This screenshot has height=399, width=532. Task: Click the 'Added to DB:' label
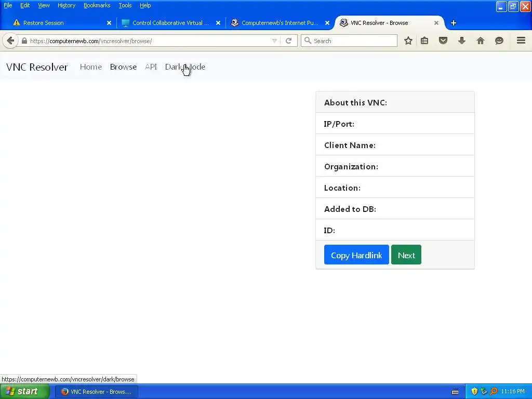[x=350, y=209]
